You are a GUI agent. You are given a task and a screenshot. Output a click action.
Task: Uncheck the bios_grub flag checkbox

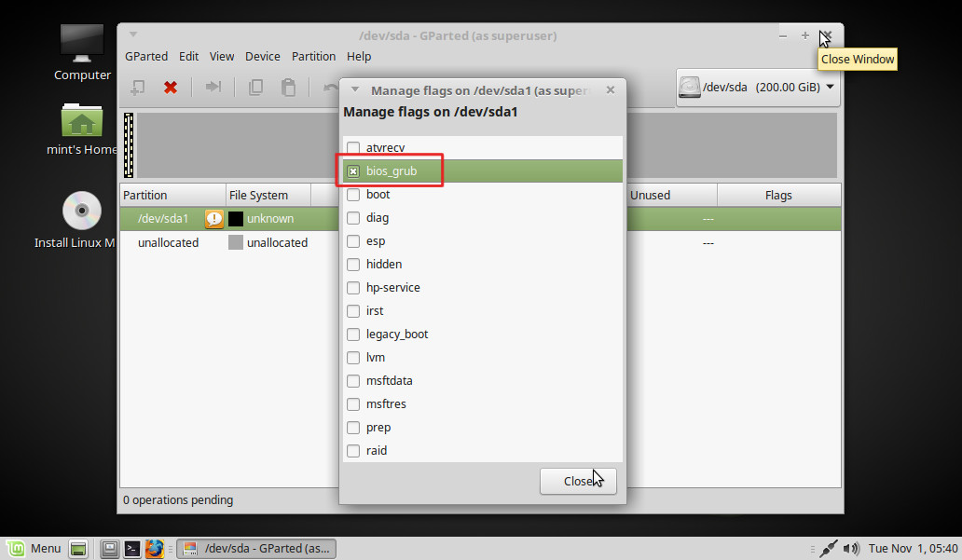click(x=353, y=171)
